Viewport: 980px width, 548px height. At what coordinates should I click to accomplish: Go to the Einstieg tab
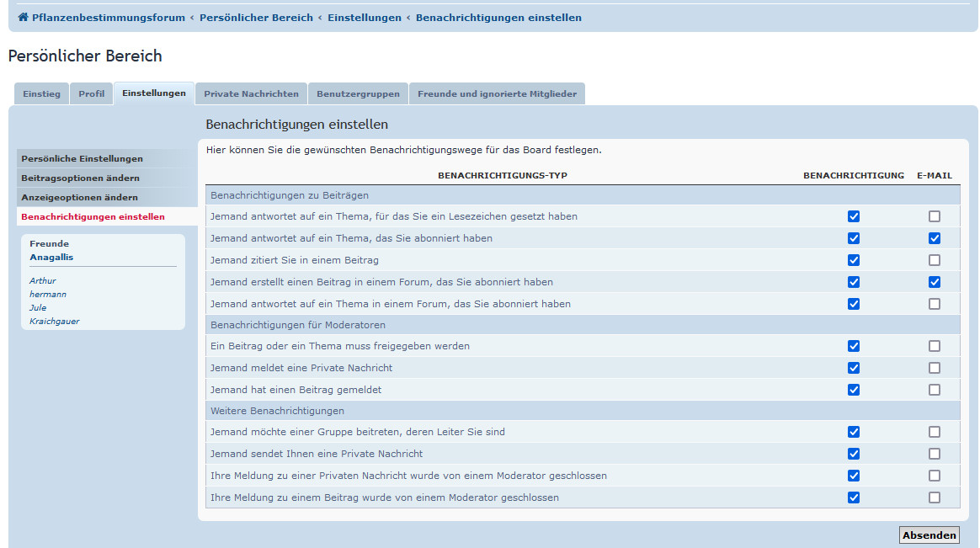40,93
